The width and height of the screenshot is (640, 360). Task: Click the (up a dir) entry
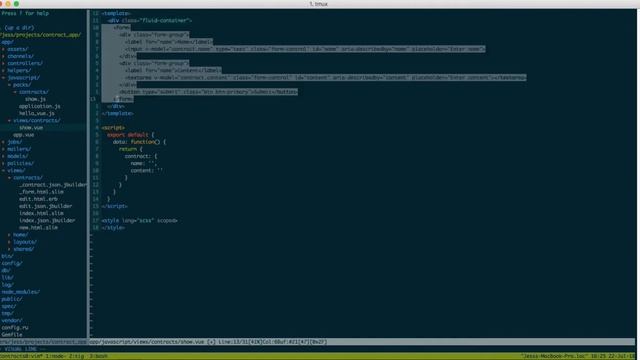tap(19, 28)
